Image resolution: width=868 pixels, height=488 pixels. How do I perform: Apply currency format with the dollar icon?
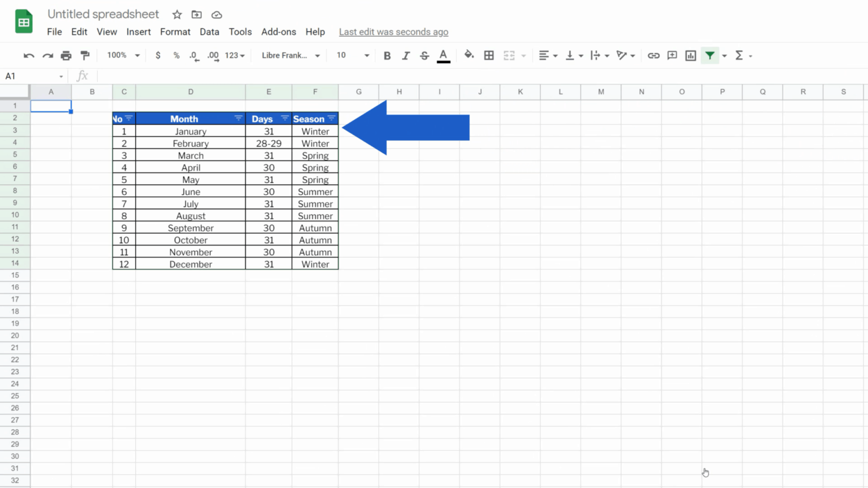(158, 55)
